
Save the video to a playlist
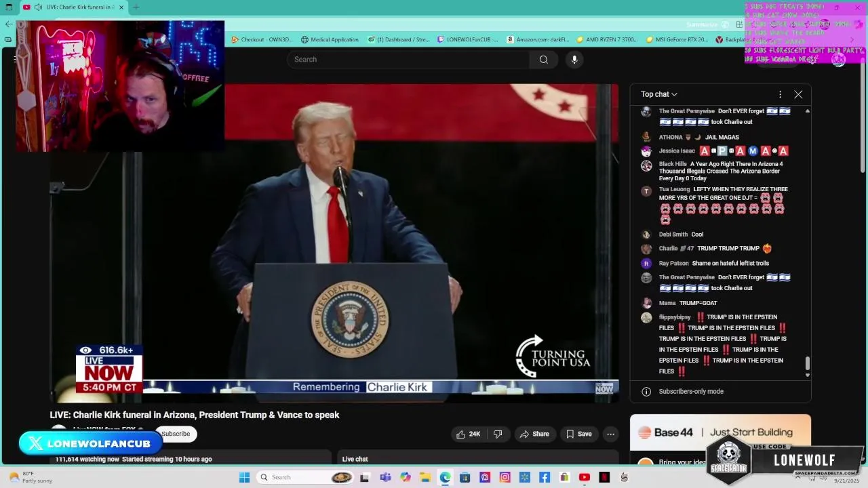pos(579,434)
